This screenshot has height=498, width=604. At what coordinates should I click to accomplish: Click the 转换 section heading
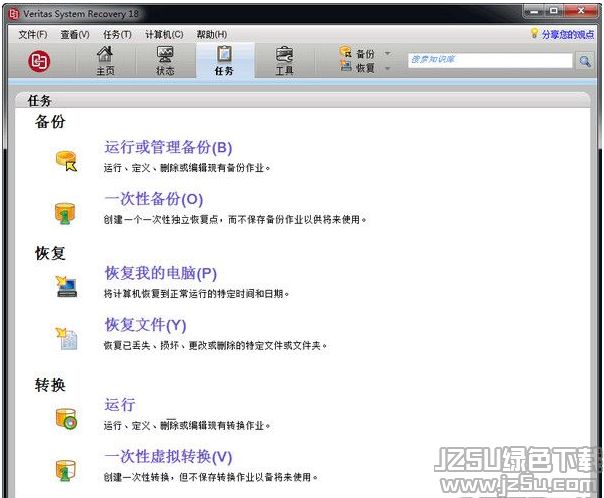[x=50, y=385]
